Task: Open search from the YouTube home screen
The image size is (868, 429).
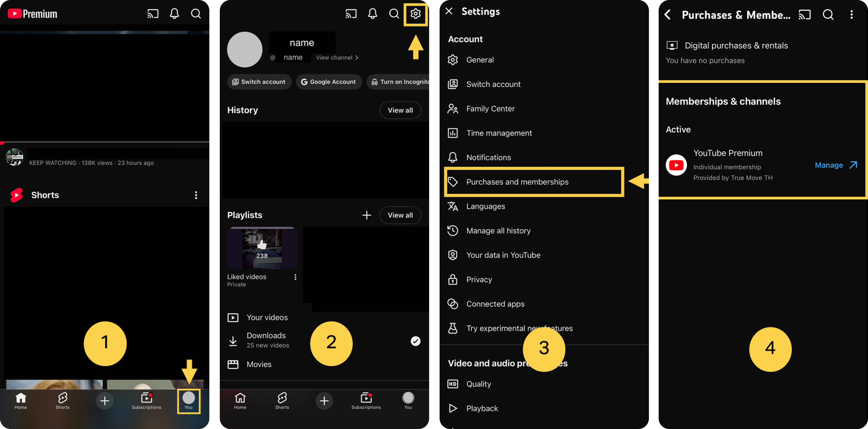Action: [196, 13]
